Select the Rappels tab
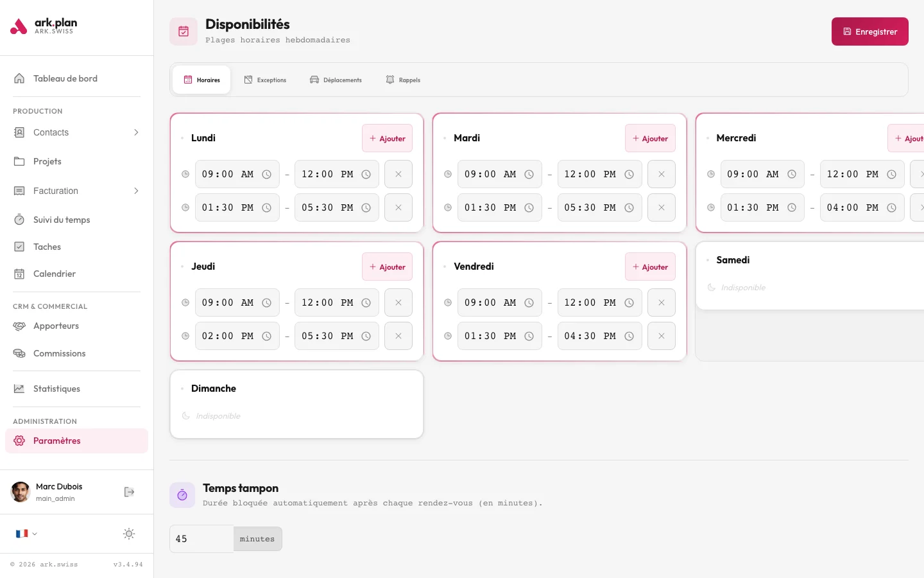This screenshot has width=924, height=578. [403, 80]
